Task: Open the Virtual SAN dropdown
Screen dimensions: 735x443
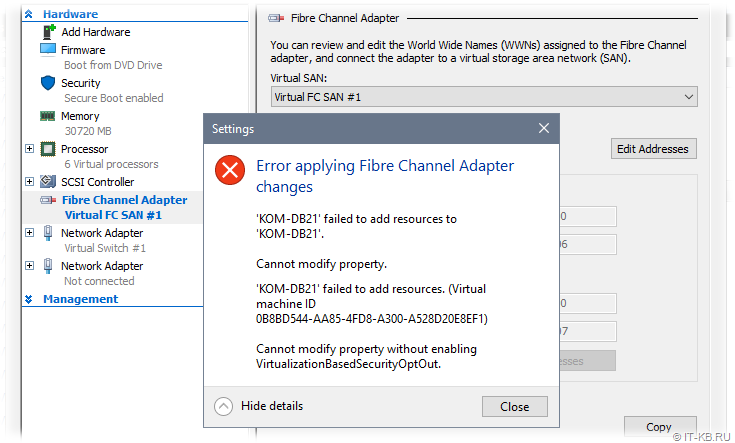Action: point(484,97)
